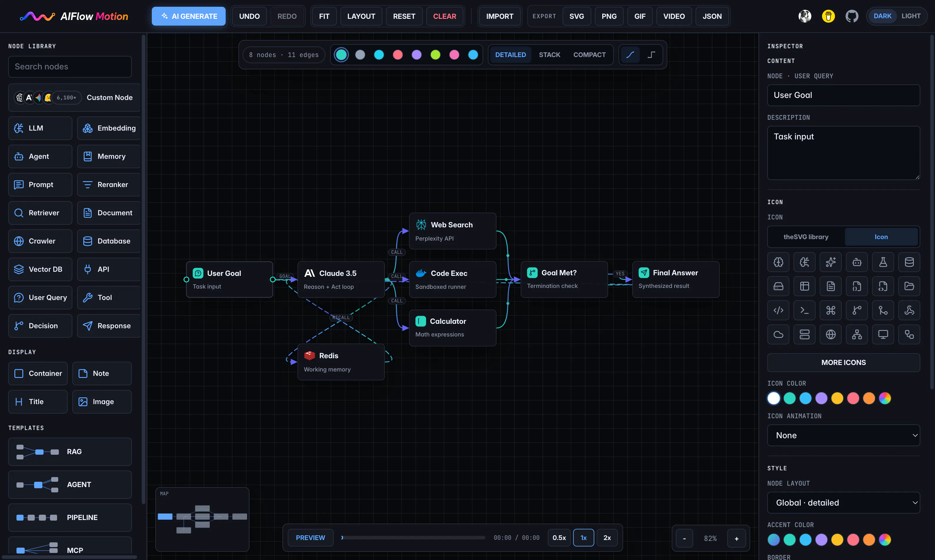Choose the monitor icon in the icon grid
Viewport: 935px width, 560px height.
(883, 334)
